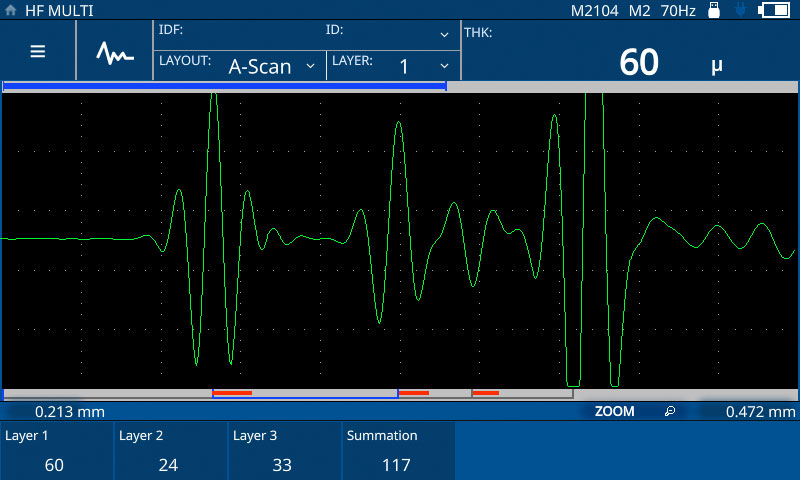Tap the power plug charging icon
Viewport: 800px width, 480px height.
(741, 10)
